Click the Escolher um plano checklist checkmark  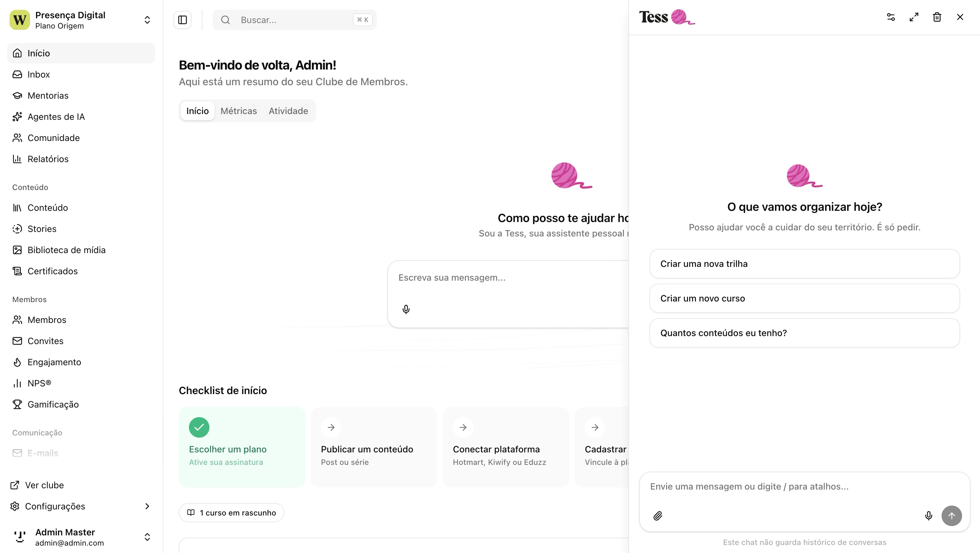point(199,427)
